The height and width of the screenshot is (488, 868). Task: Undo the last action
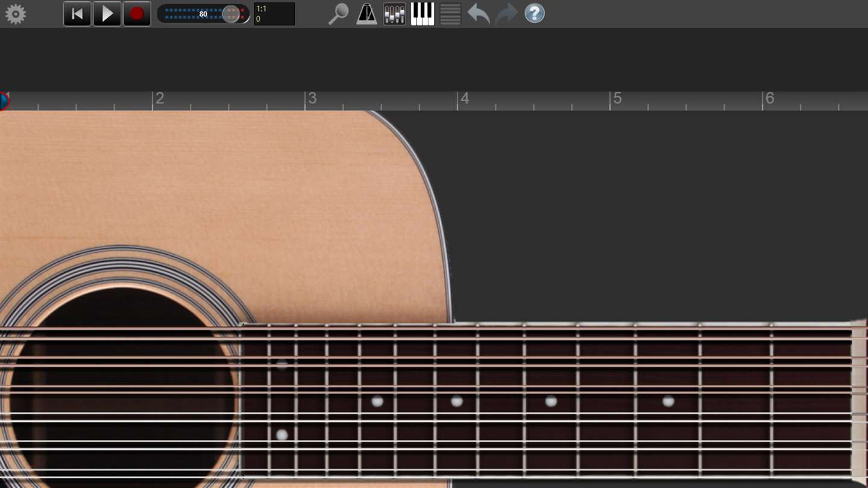coord(479,14)
